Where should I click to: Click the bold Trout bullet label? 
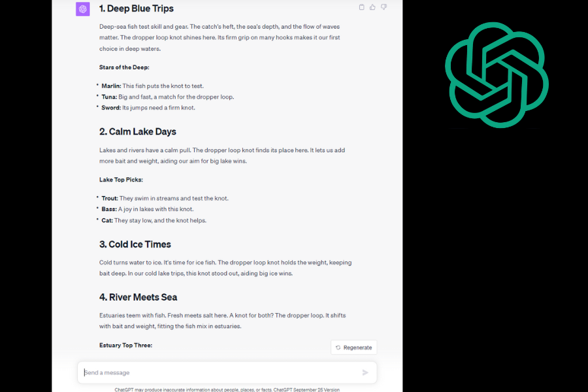[110, 199]
